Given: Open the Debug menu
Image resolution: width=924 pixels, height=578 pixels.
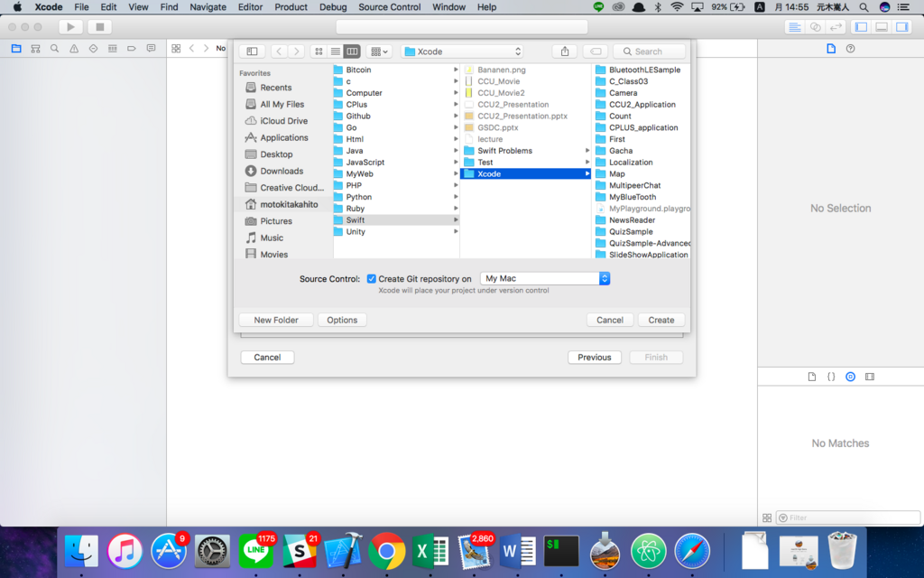Looking at the screenshot, I should click(x=333, y=7).
